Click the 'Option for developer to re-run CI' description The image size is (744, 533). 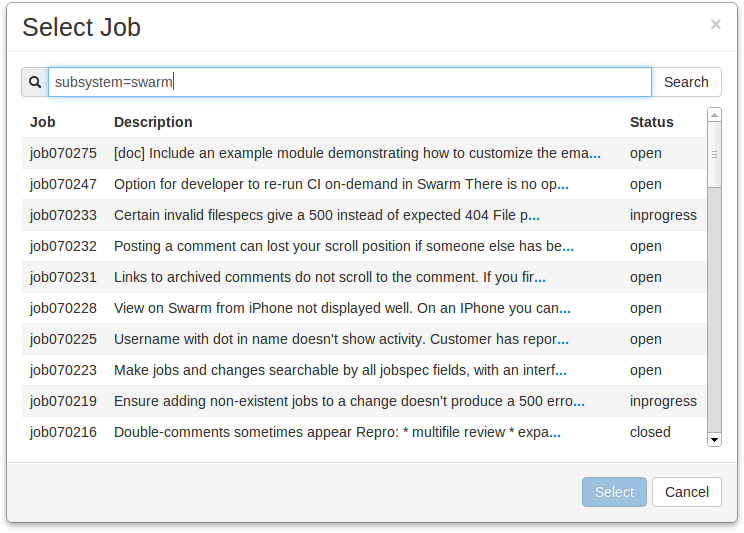pyautogui.click(x=341, y=184)
